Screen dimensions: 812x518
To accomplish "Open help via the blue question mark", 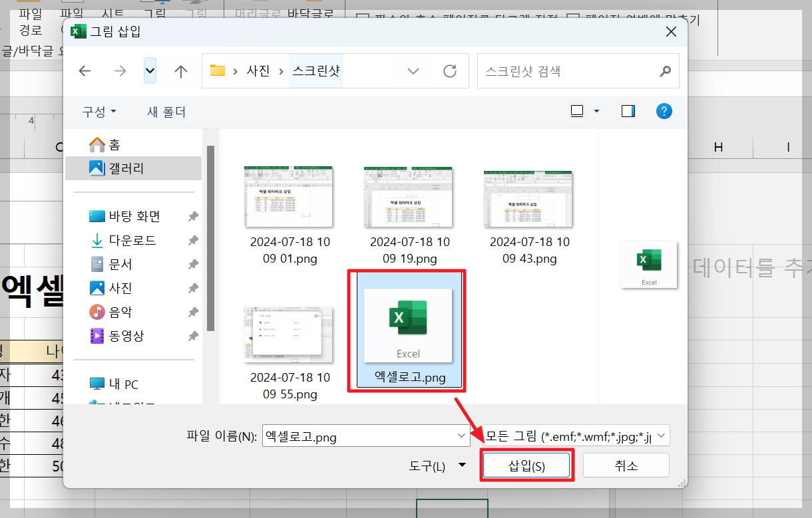I will point(664,111).
